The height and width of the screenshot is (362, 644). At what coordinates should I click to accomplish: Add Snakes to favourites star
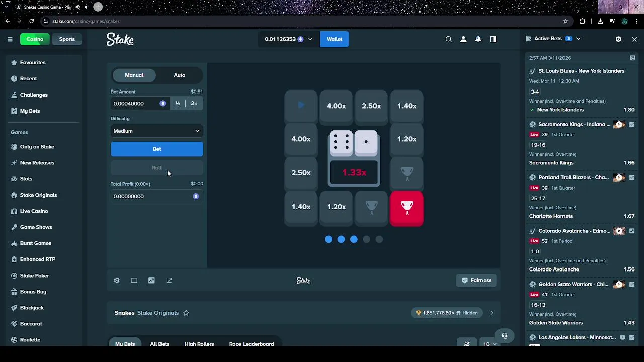(186, 313)
